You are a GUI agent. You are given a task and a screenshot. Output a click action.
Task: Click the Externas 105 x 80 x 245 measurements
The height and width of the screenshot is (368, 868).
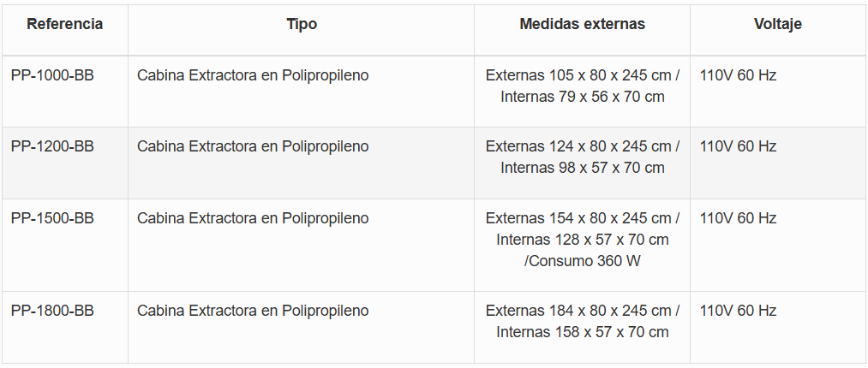point(582,75)
